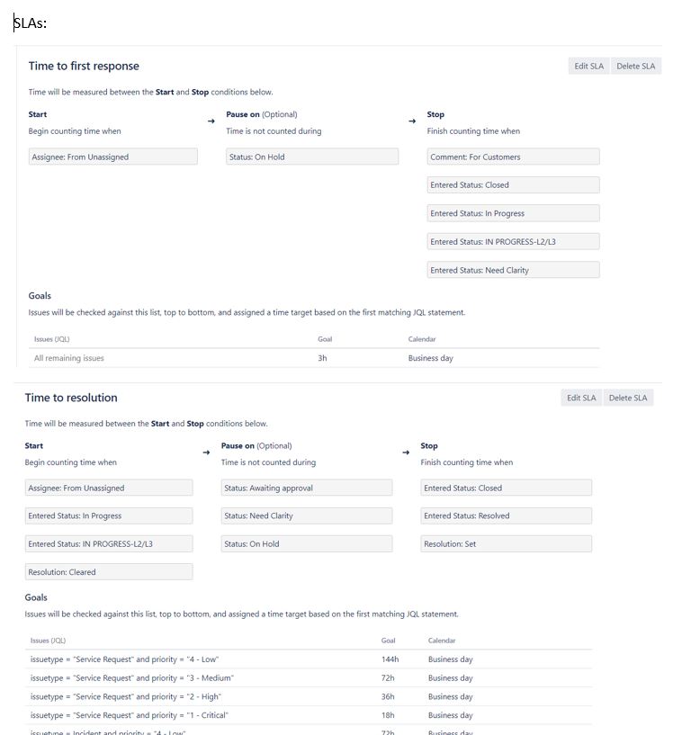Screen dimensions: 700x735
Task: Select the 'Entered Status: Resolved' stop condition
Action: tap(506, 515)
